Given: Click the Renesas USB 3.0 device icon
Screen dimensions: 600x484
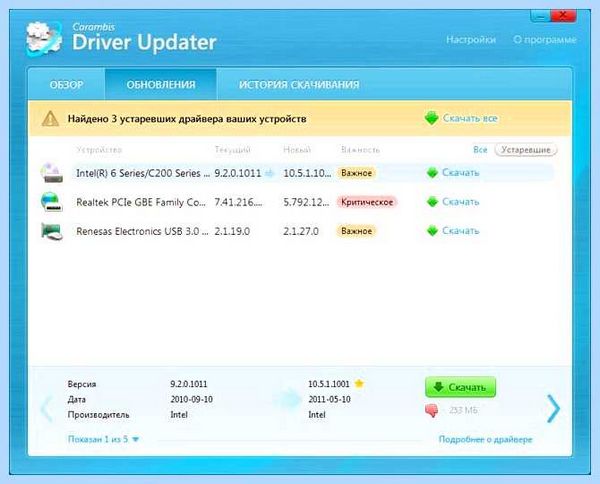Looking at the screenshot, I should click(x=52, y=231).
